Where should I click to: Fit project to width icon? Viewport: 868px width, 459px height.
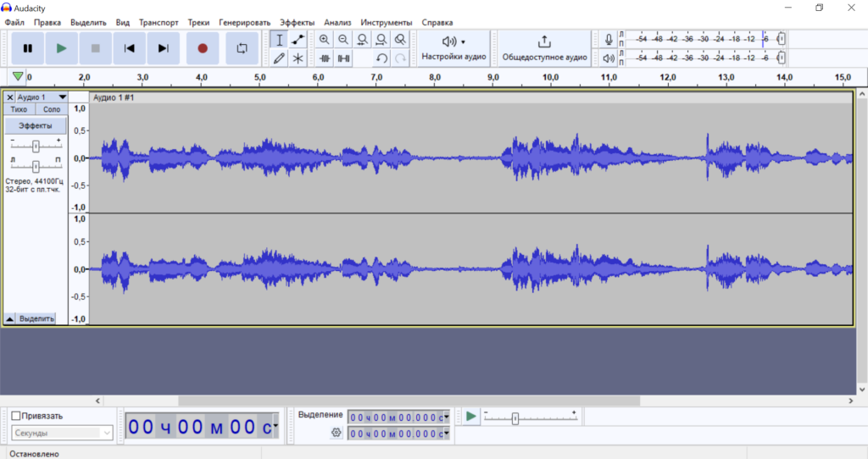point(381,40)
